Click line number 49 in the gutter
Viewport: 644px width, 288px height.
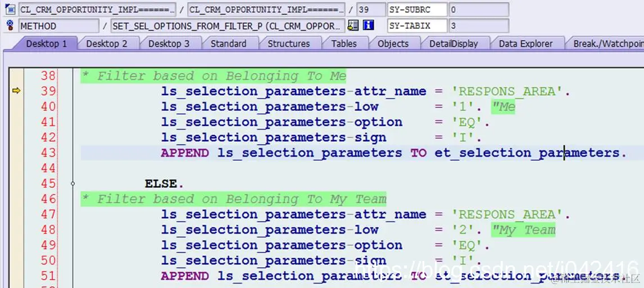pos(48,245)
